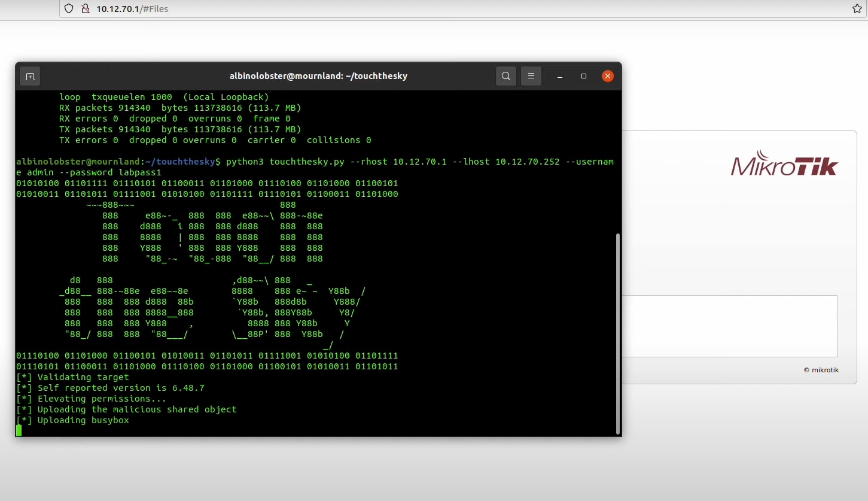The width and height of the screenshot is (868, 501).
Task: Click the MikroTik logo in browser page
Action: click(x=784, y=163)
